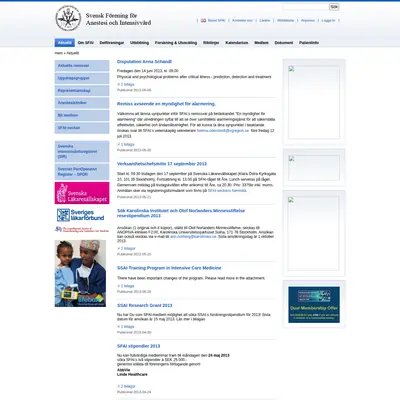Open the Riktlinjer menu item
400x400 pixels.
(x=211, y=43)
